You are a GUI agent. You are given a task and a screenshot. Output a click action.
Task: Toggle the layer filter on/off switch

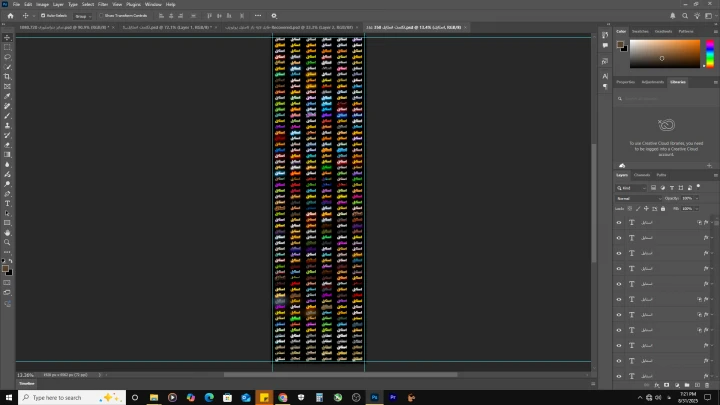(698, 186)
